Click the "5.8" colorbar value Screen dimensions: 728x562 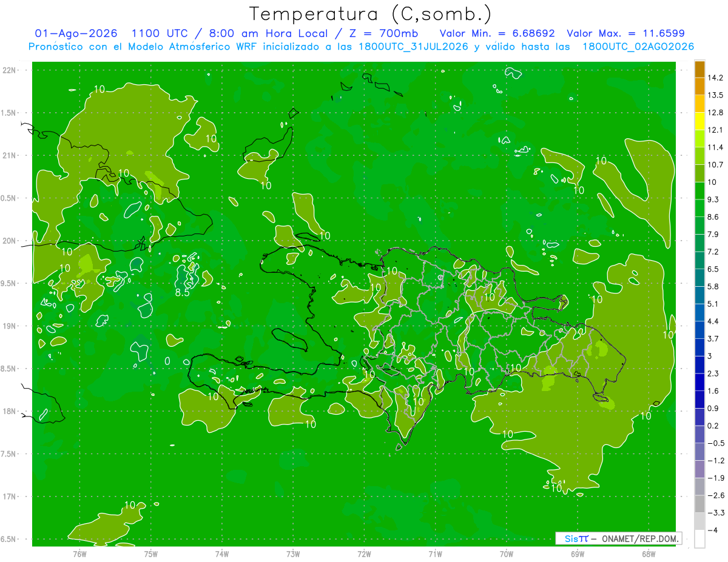(713, 286)
